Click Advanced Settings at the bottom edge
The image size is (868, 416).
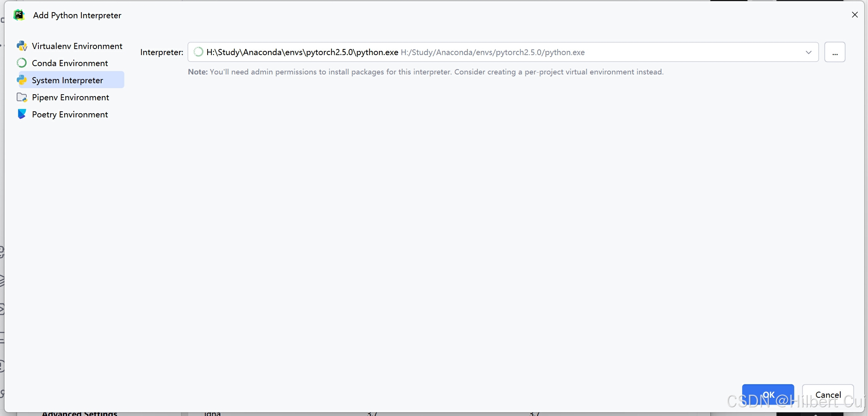[79, 413]
